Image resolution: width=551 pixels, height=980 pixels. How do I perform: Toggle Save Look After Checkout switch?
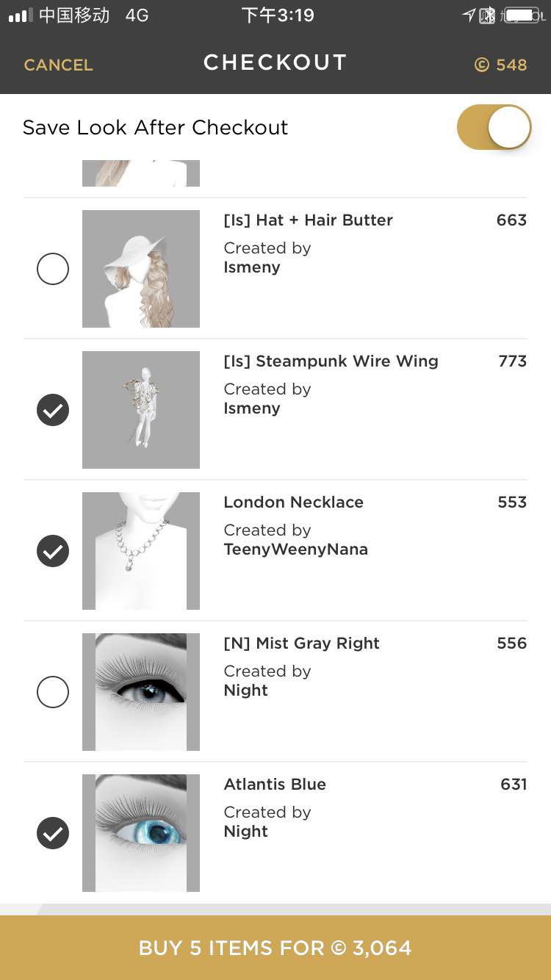click(x=494, y=127)
